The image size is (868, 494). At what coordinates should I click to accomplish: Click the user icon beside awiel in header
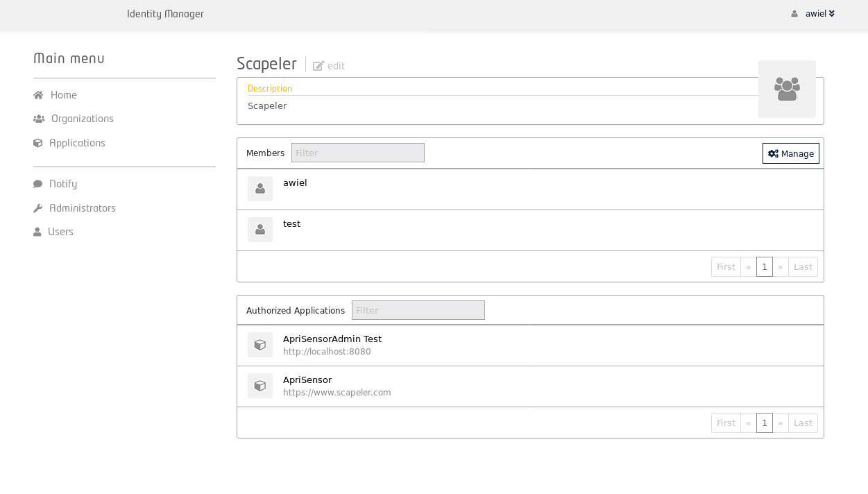point(794,14)
